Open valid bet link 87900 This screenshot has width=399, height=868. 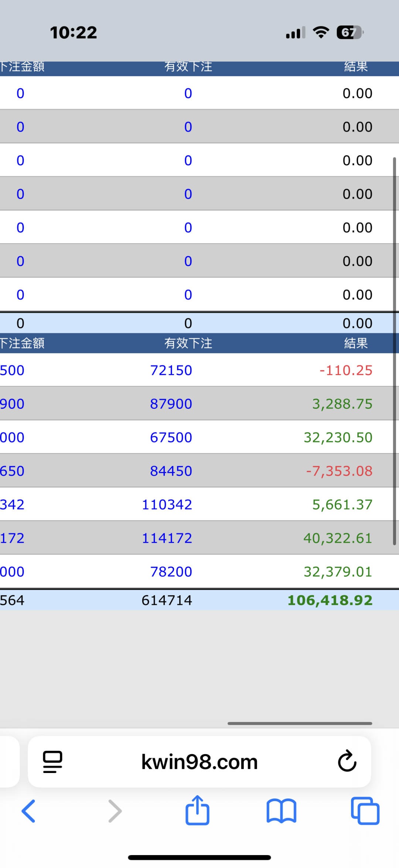click(x=171, y=404)
